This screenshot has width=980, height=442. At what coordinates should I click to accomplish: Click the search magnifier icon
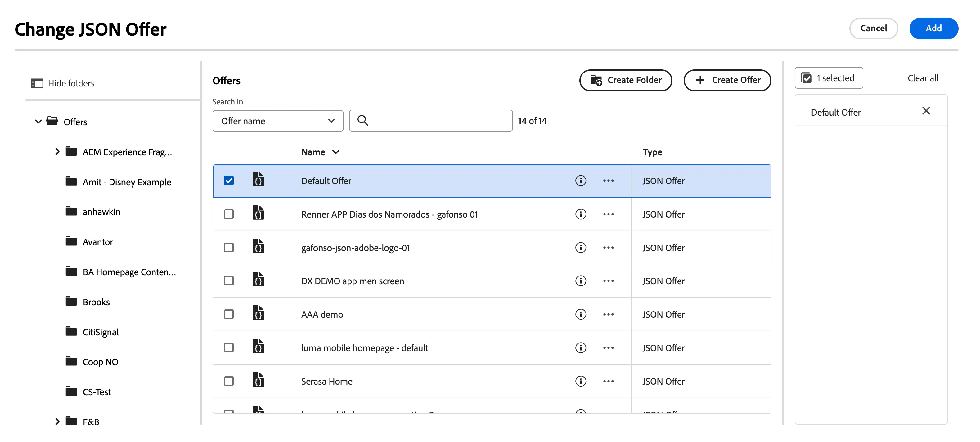pyautogui.click(x=362, y=121)
